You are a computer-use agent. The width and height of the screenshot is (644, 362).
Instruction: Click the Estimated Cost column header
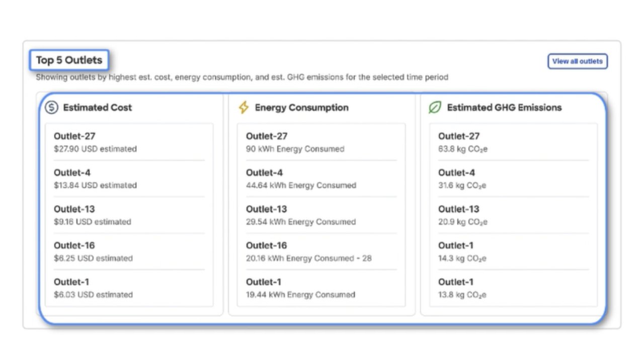[98, 107]
